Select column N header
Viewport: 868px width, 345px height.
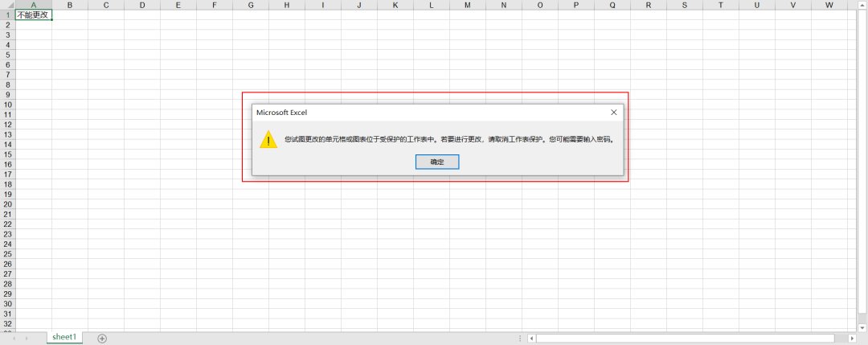[504, 5]
